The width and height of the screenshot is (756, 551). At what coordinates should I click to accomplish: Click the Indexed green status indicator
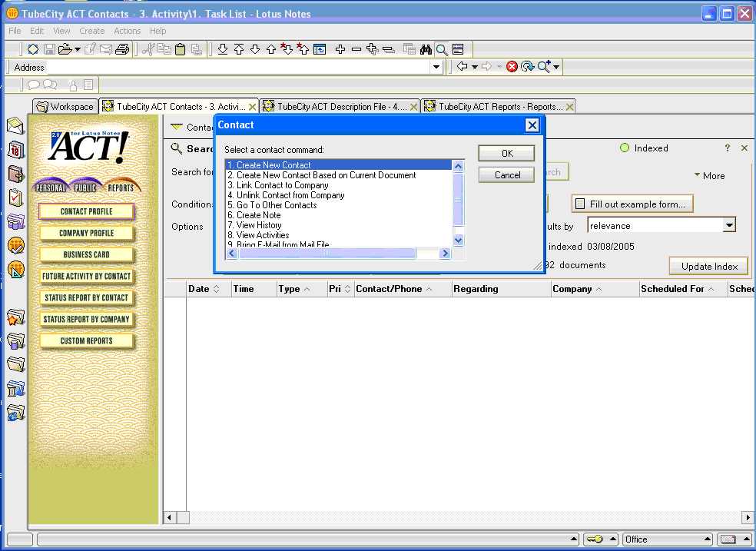pos(625,148)
